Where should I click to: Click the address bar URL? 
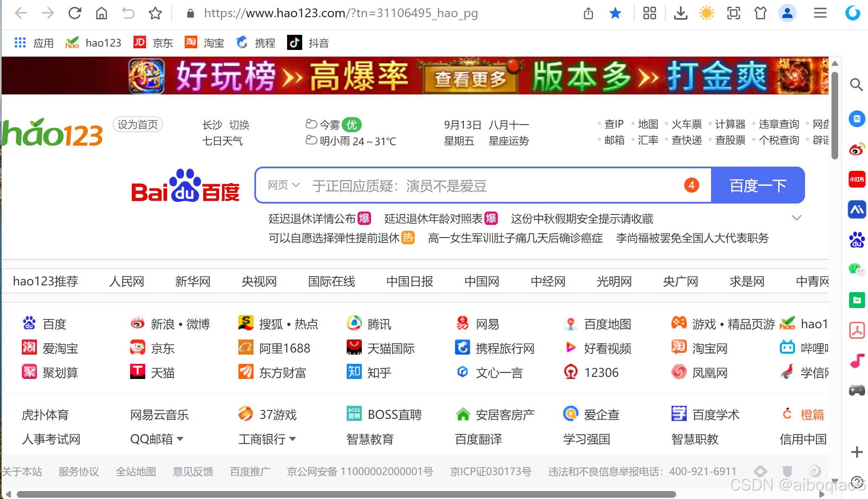tap(341, 13)
